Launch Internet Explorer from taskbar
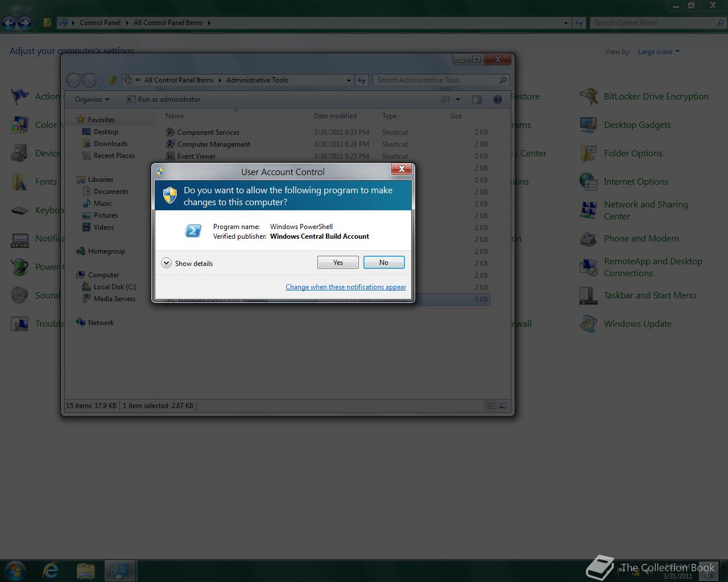Viewport: 728px width, 582px height. pos(51,570)
